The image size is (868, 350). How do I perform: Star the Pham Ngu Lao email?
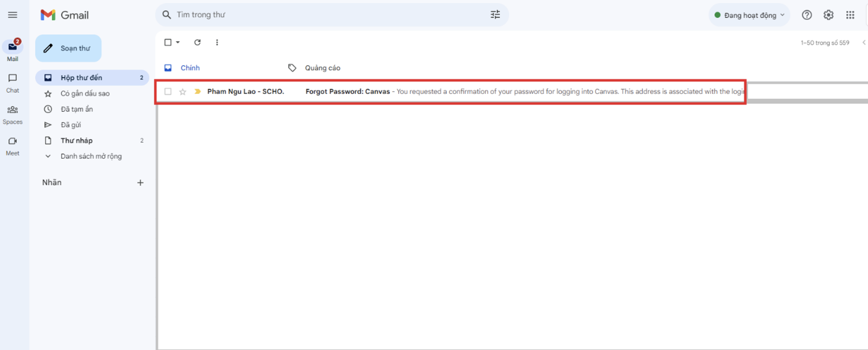[x=183, y=91]
